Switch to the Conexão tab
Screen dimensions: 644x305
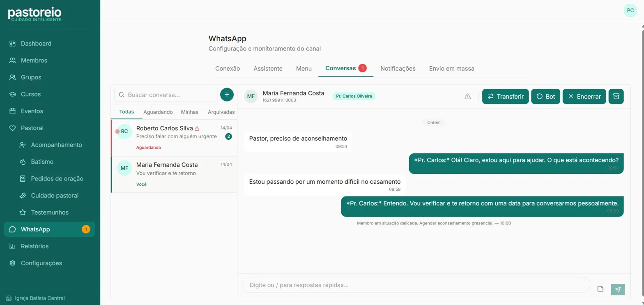[228, 69]
